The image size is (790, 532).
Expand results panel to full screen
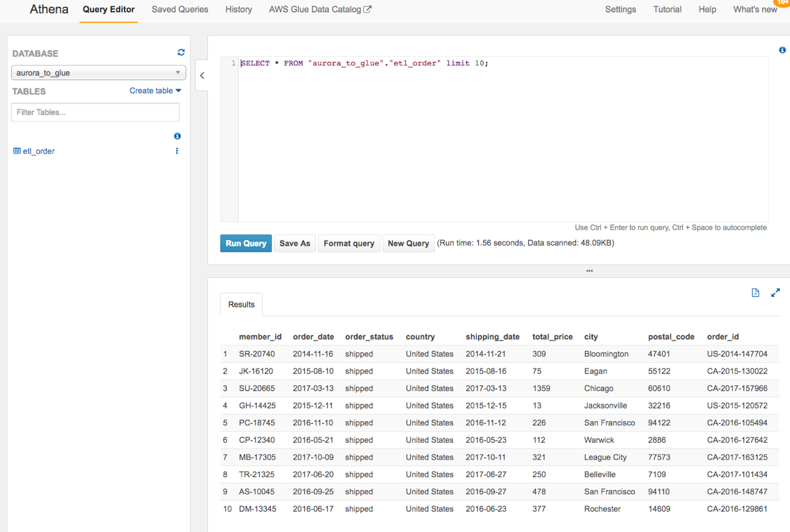[775, 293]
